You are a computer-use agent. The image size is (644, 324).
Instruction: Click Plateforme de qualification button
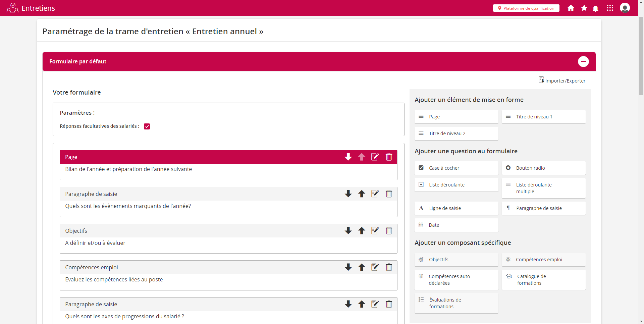click(526, 8)
